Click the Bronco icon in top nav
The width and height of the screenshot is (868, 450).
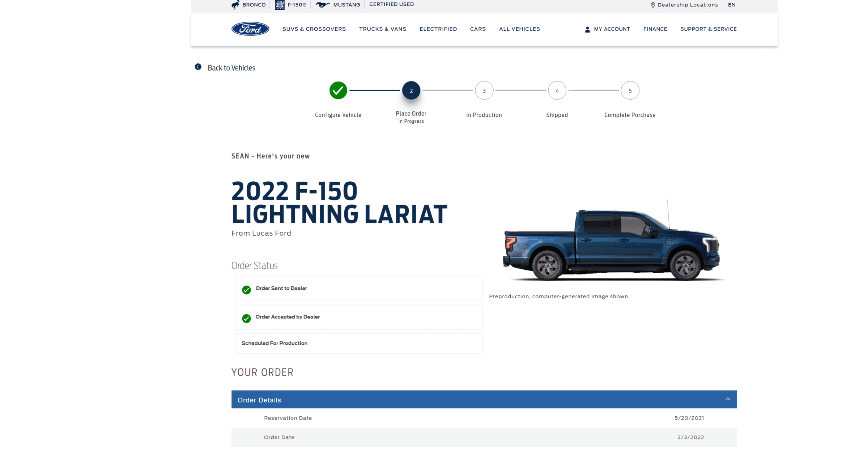[236, 5]
